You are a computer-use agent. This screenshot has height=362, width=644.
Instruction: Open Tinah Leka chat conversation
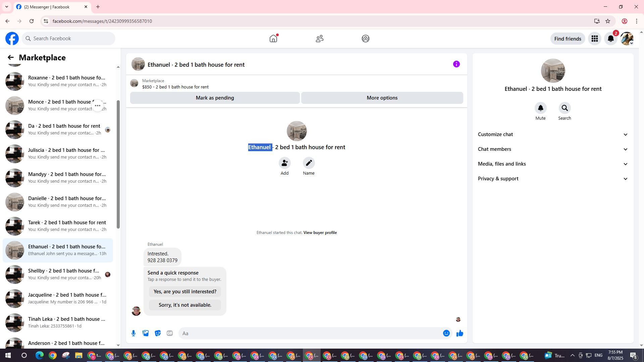(x=58, y=322)
